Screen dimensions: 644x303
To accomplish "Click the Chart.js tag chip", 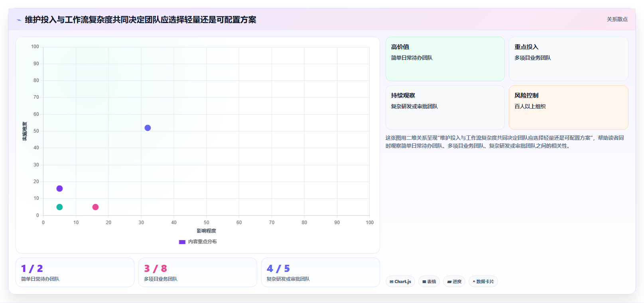I will (x=400, y=281).
